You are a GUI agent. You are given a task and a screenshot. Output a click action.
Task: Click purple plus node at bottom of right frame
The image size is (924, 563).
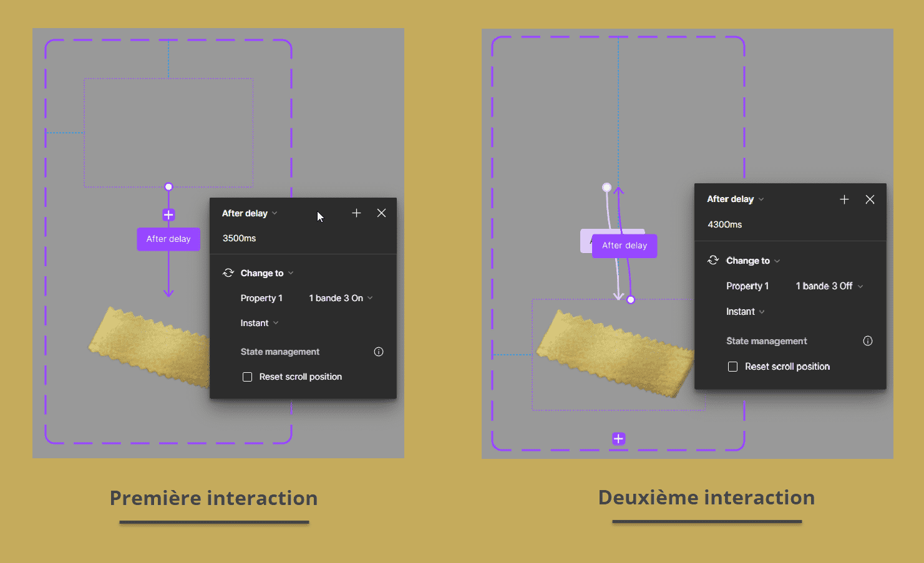618,439
